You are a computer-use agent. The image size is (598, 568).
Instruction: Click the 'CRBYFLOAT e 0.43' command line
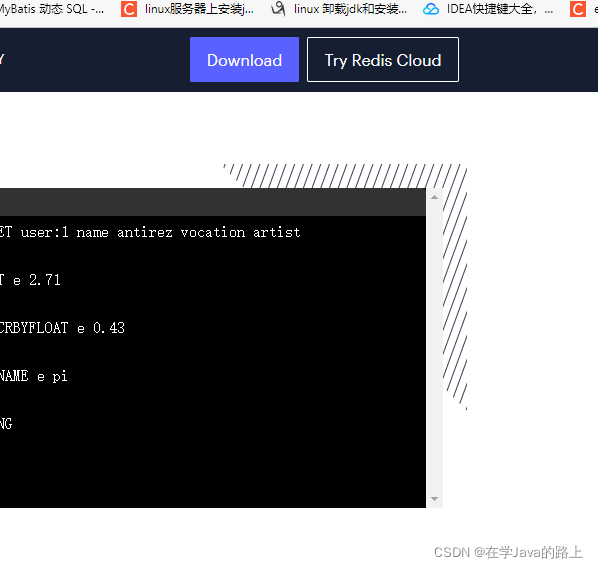coord(62,328)
